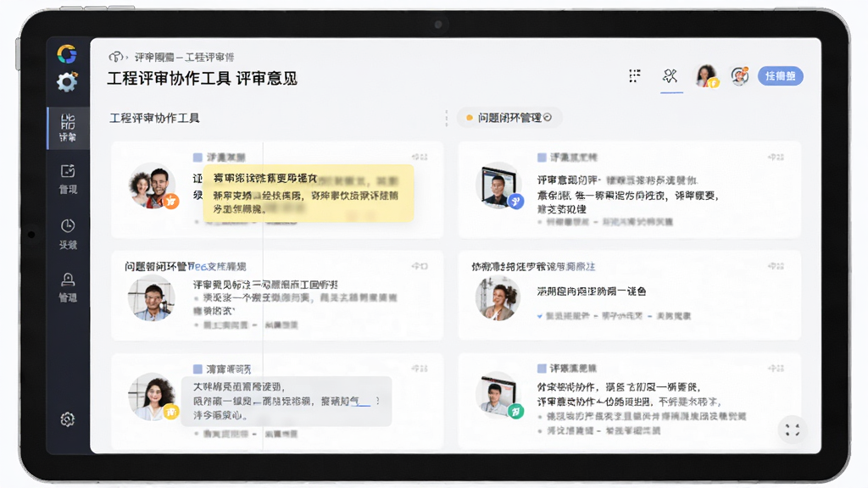This screenshot has width=868, height=488.
Task: Open more menu on dark-haired woman card
Action: tap(776, 266)
